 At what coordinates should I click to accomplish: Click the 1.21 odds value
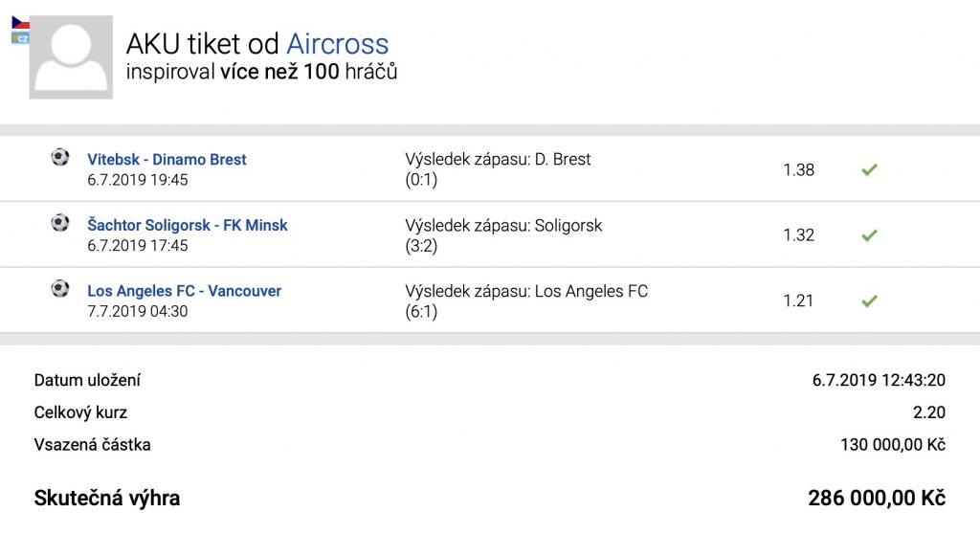pyautogui.click(x=798, y=300)
